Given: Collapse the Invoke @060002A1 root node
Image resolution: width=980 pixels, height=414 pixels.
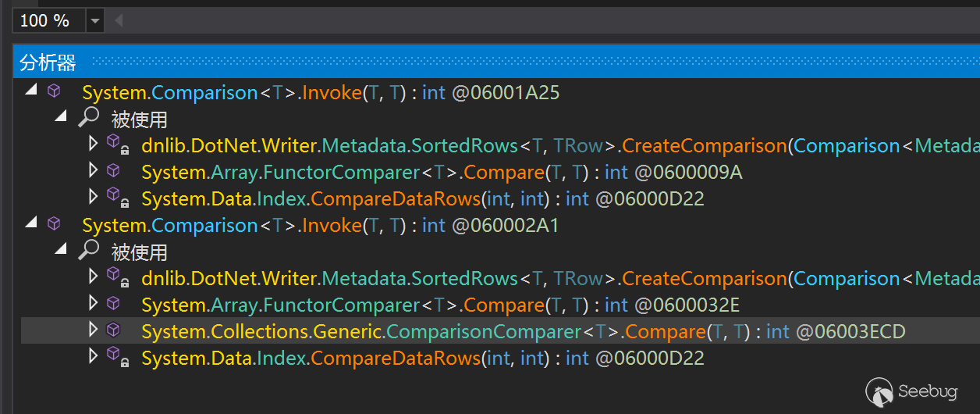Looking at the screenshot, I should [31, 223].
